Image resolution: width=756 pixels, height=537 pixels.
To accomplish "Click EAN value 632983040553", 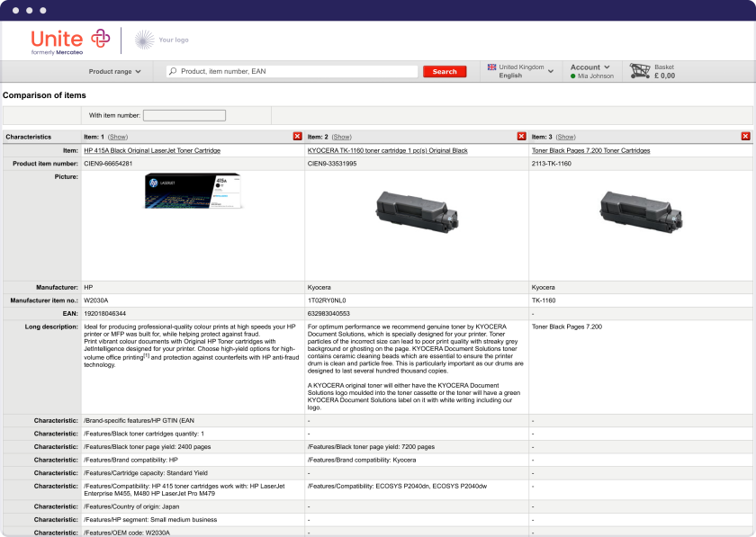I will (x=328, y=313).
